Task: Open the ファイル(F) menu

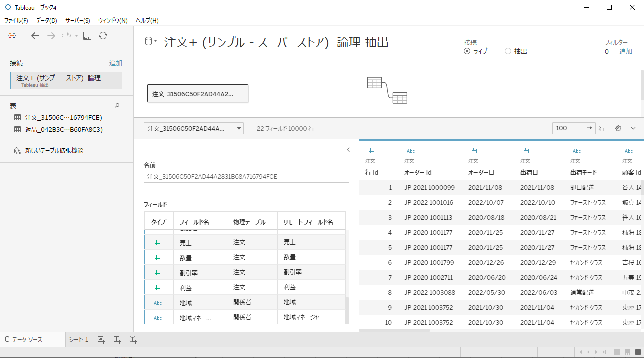Action: coord(16,20)
